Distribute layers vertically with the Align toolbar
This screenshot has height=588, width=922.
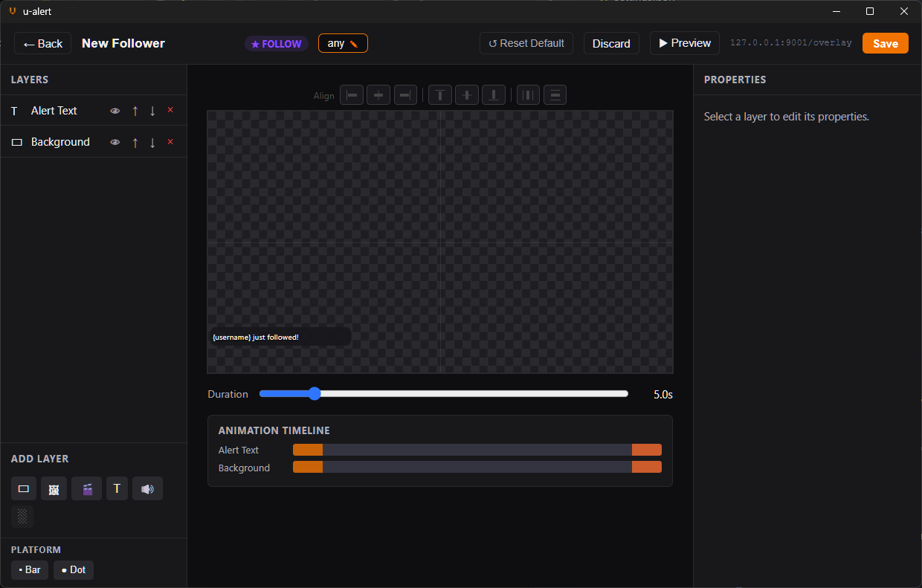point(555,95)
